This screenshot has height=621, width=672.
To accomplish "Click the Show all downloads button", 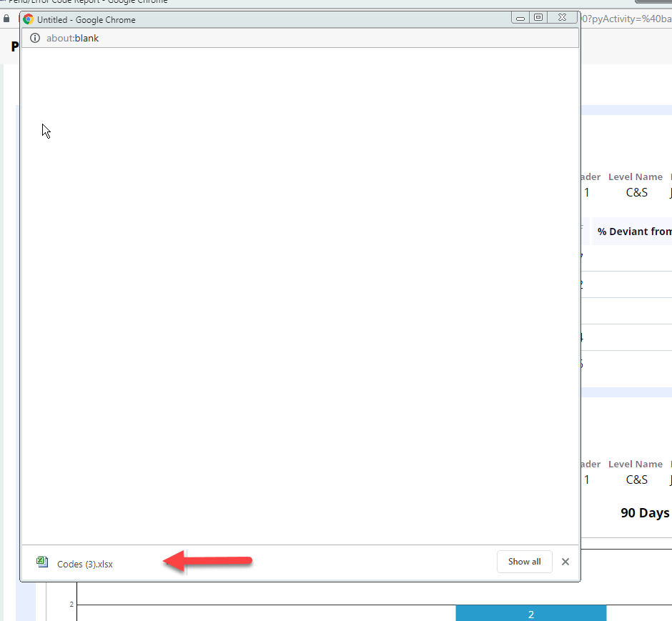I will (x=524, y=562).
